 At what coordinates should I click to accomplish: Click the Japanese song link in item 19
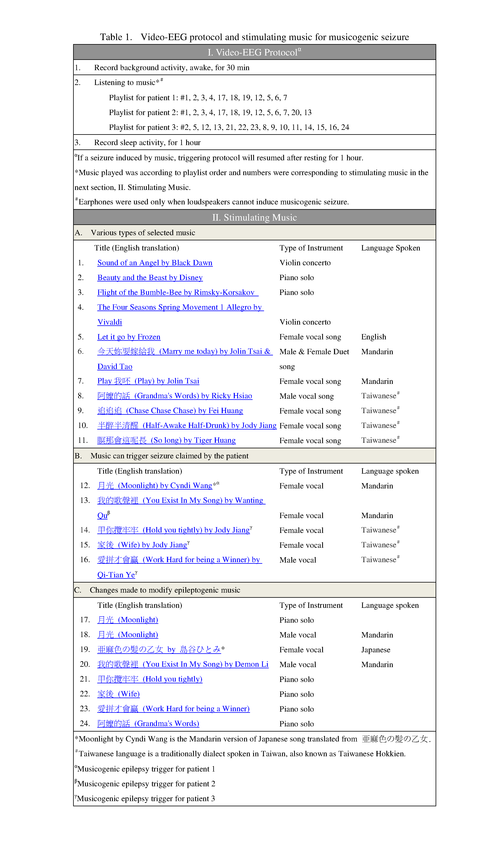tap(159, 649)
